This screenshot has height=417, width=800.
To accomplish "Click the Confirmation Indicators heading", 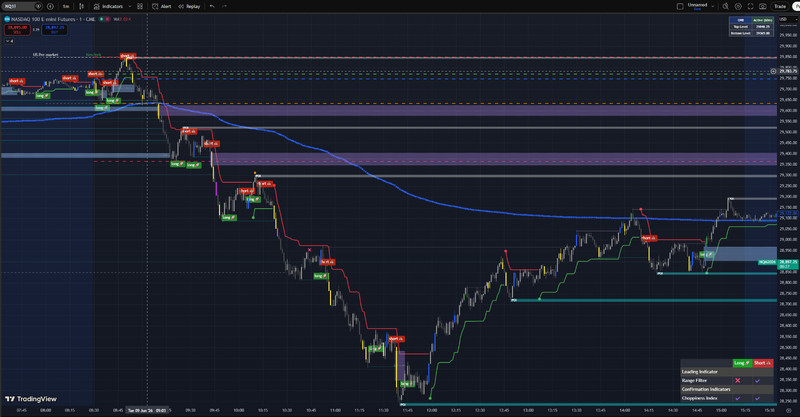I will [706, 389].
